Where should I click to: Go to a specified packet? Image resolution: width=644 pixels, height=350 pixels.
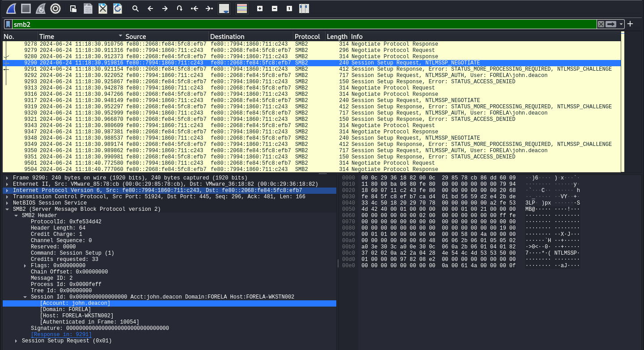[180, 9]
